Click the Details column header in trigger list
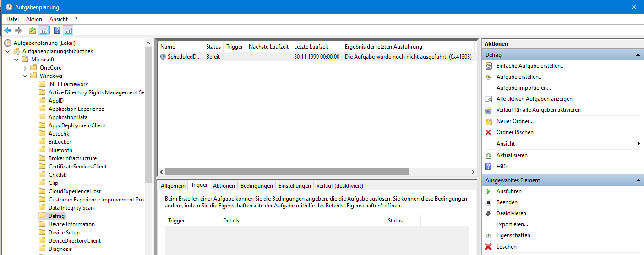The height and width of the screenshot is (255, 644). pyautogui.click(x=302, y=221)
